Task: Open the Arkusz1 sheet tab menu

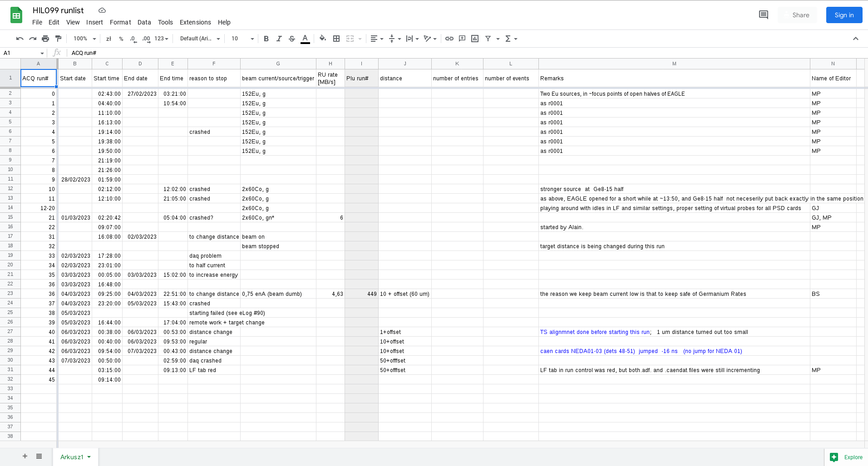Action: pyautogui.click(x=88, y=457)
